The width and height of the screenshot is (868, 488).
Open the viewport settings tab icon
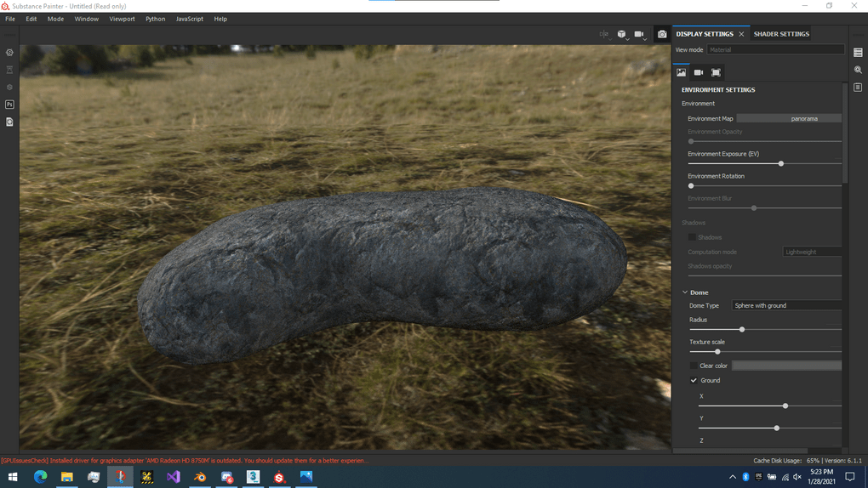[716, 72]
